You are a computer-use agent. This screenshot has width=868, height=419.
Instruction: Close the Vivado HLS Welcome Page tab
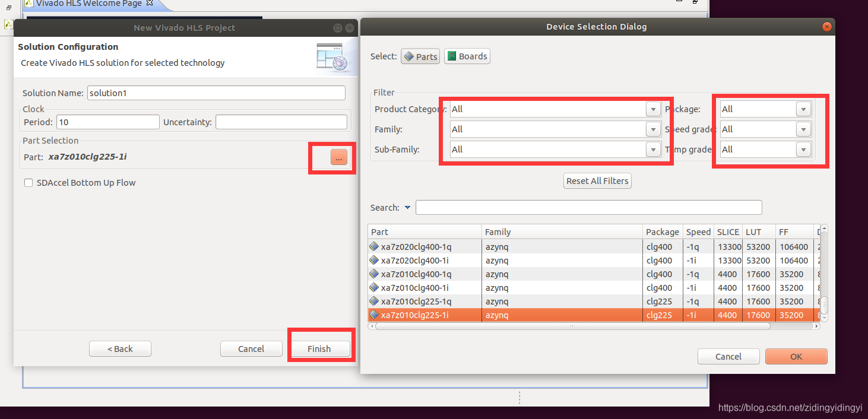tap(150, 3)
